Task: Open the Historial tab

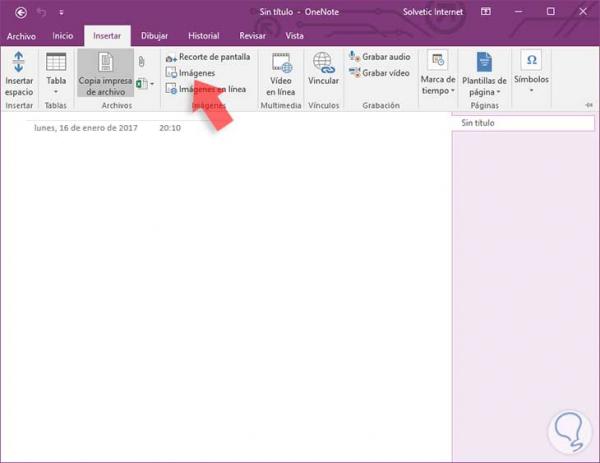Action: coord(204,36)
